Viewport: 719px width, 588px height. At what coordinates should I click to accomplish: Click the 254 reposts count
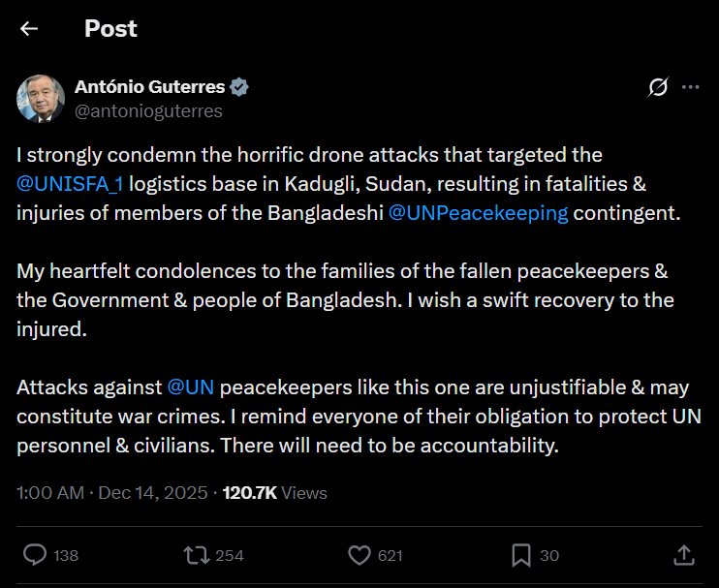tap(230, 556)
